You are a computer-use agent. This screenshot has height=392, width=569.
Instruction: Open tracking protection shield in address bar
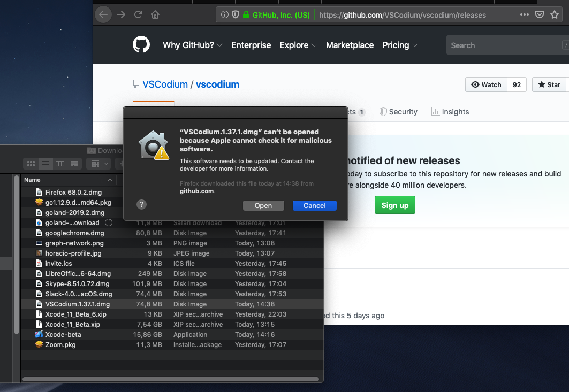tap(236, 15)
